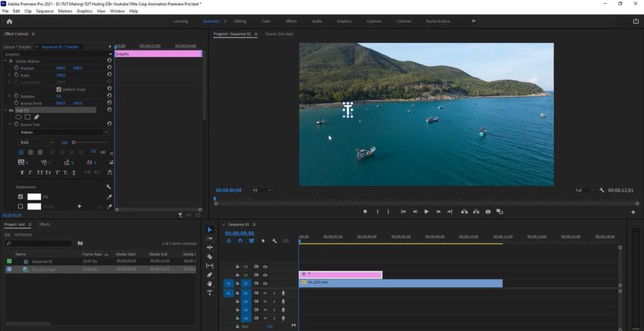Image resolution: width=644 pixels, height=331 pixels.
Task: Click the Fill color swatch
Action: [34, 197]
